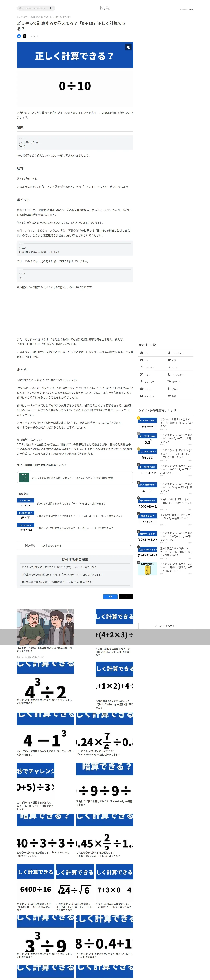Open the ファッション category dress icon

pyautogui.click(x=169, y=353)
